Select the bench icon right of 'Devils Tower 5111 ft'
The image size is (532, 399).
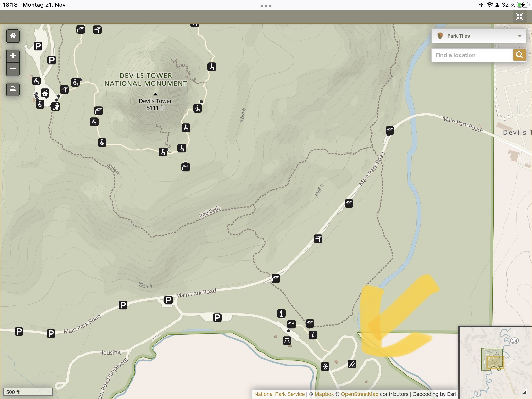coord(197,108)
